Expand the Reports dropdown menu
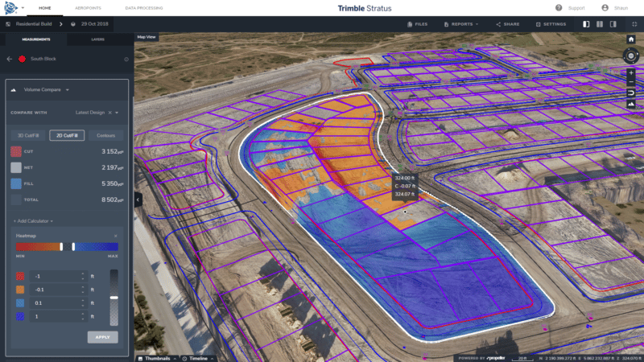 point(464,24)
